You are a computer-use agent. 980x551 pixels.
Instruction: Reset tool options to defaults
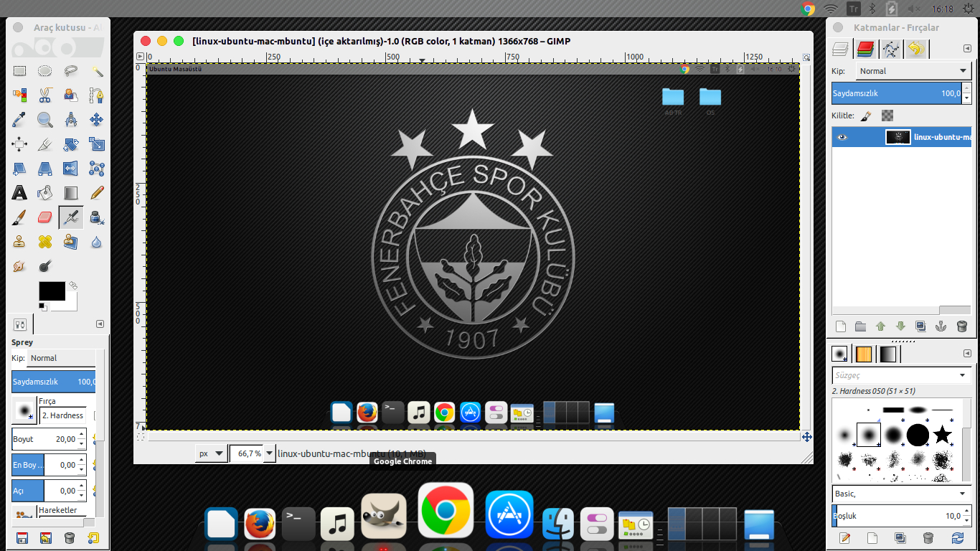tap(93, 538)
